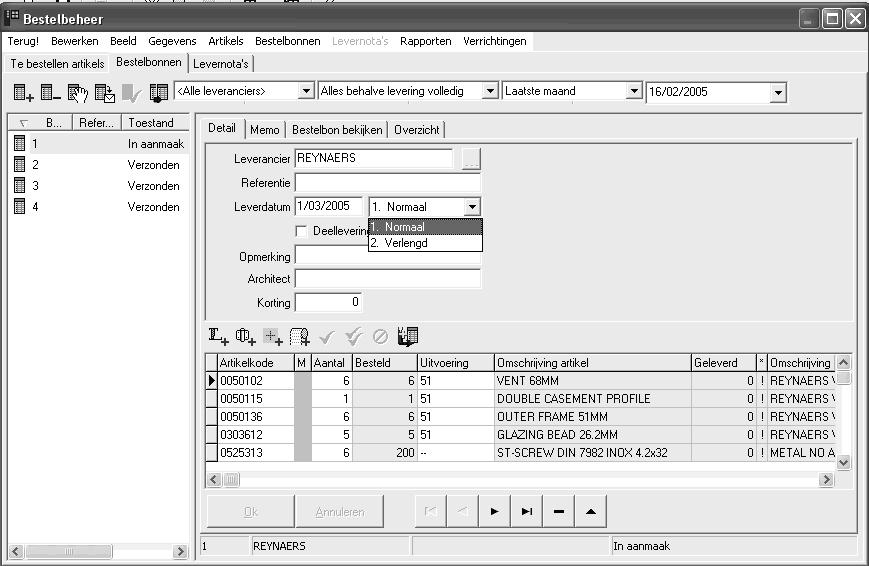
Task: Click the remove order form icon
Action: (50, 93)
